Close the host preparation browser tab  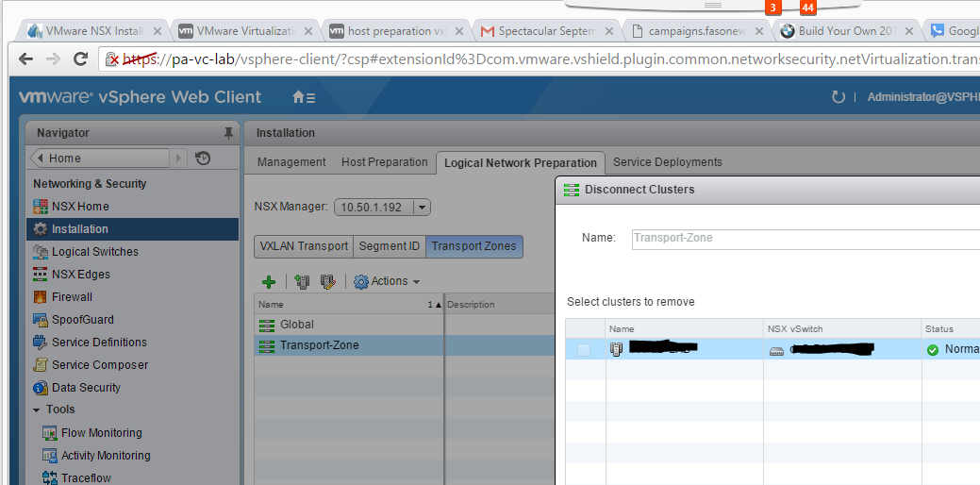pos(459,30)
